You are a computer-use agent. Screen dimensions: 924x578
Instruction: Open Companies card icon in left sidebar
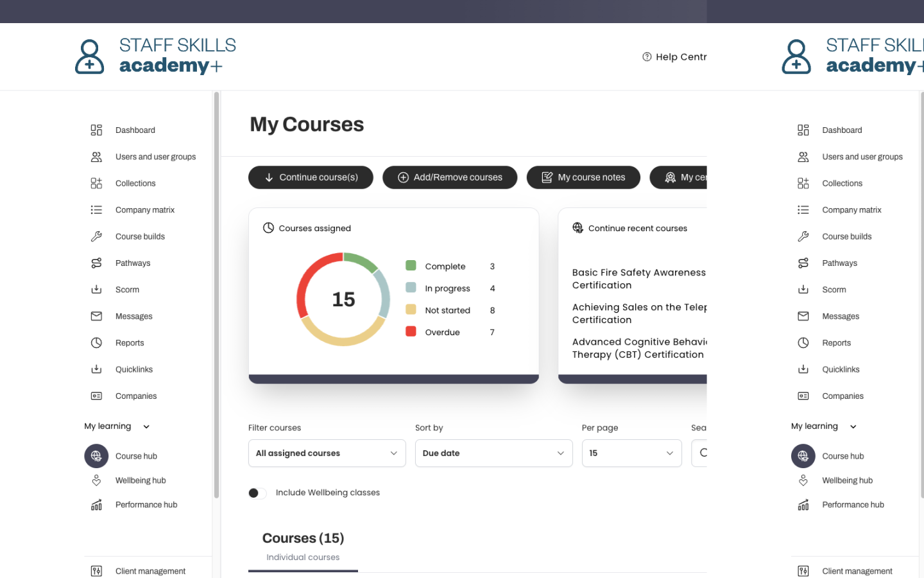coord(96,396)
